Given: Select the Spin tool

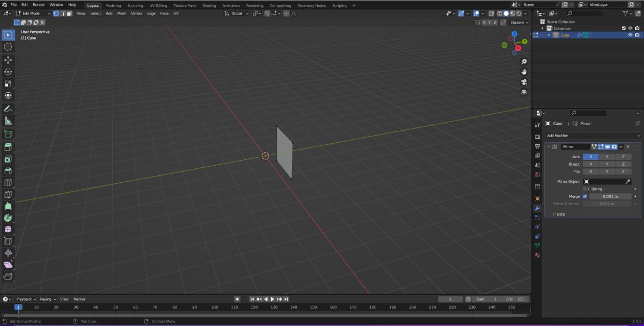Looking at the screenshot, I should tap(8, 218).
